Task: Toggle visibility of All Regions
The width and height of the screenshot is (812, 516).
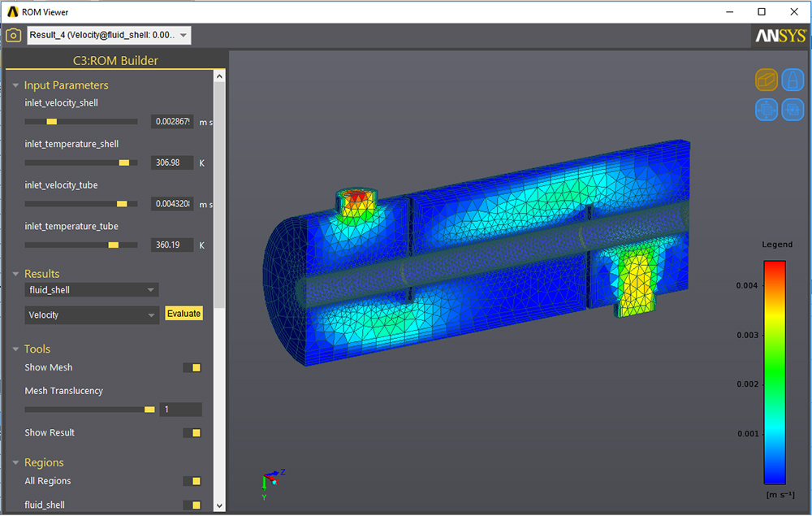Action: (192, 481)
